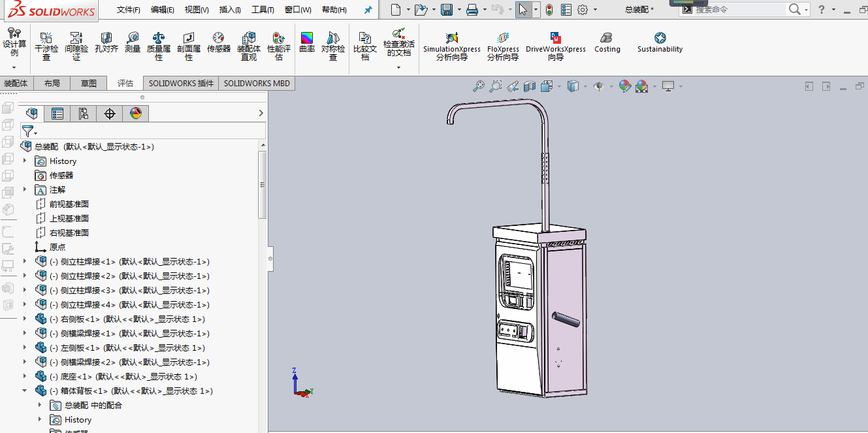Open the ConfigurationManager panel tab

(x=84, y=114)
